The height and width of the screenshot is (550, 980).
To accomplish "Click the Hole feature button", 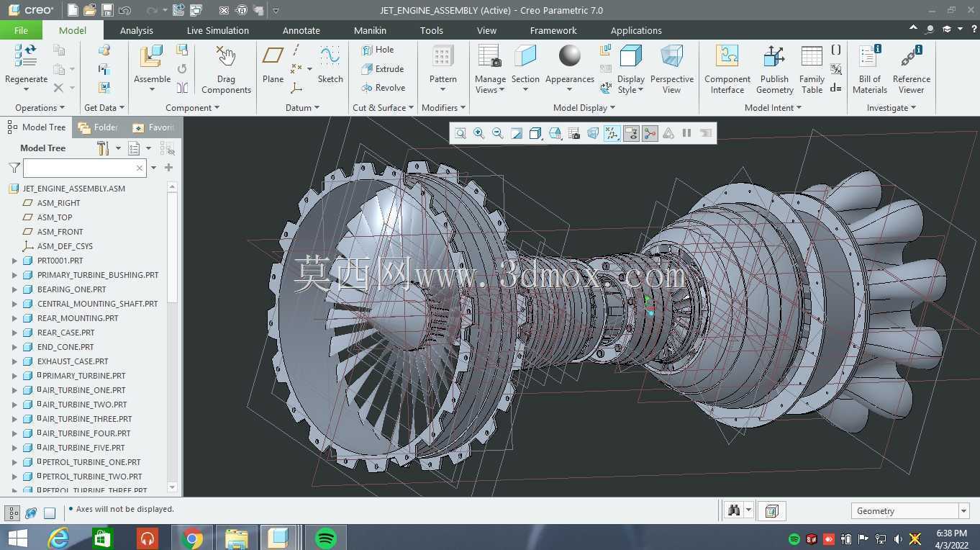I will (378, 50).
